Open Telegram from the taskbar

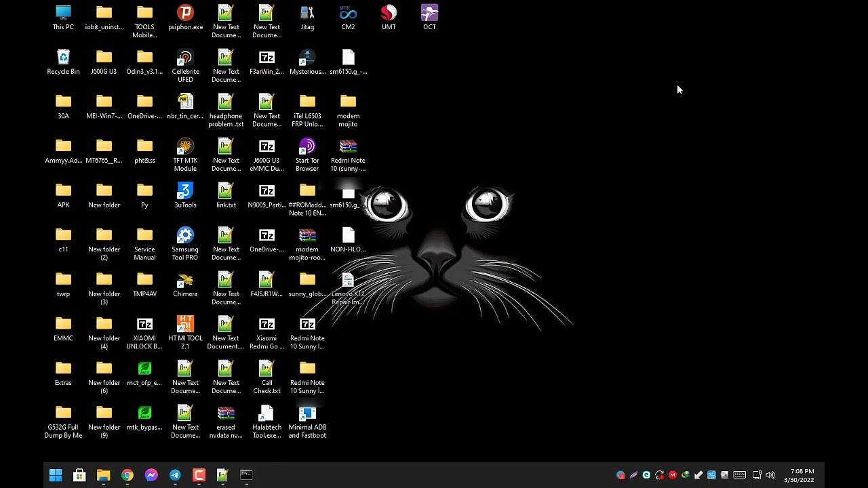(175, 475)
